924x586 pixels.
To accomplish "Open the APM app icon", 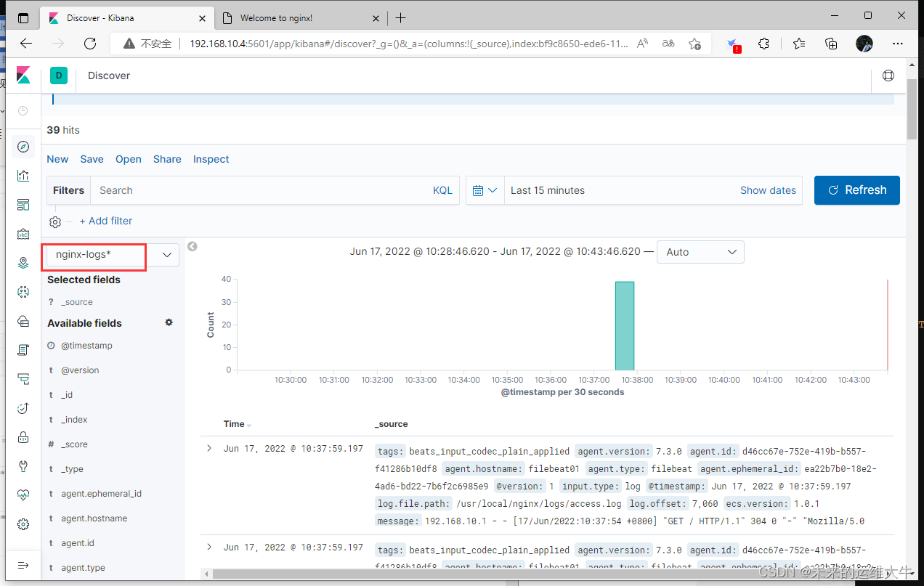I will point(23,379).
